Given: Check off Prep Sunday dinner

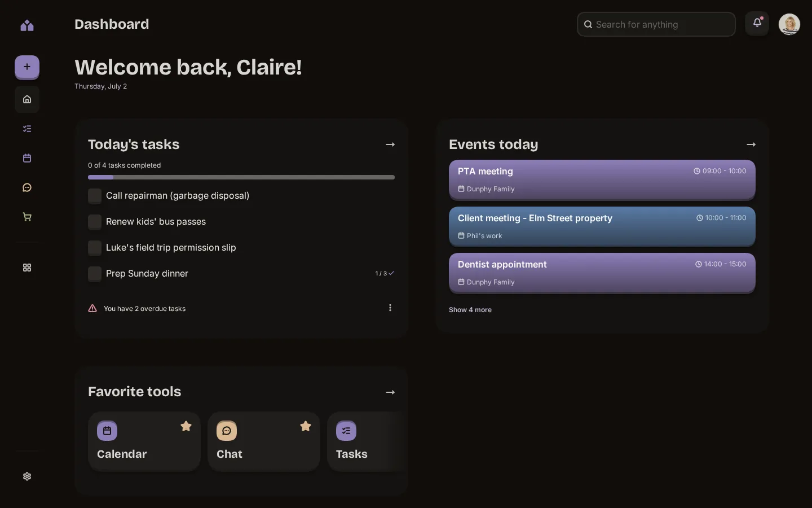Looking at the screenshot, I should pyautogui.click(x=95, y=274).
